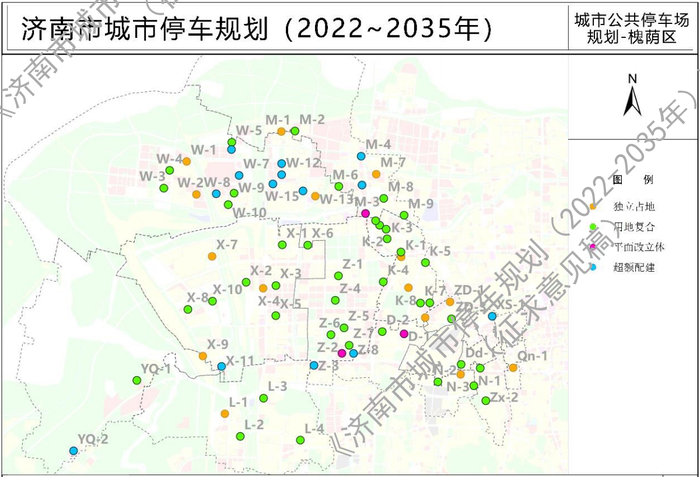Image resolution: width=700 pixels, height=477 pixels.
Task: Click the orange M-1 parking marker
Action: (281, 131)
